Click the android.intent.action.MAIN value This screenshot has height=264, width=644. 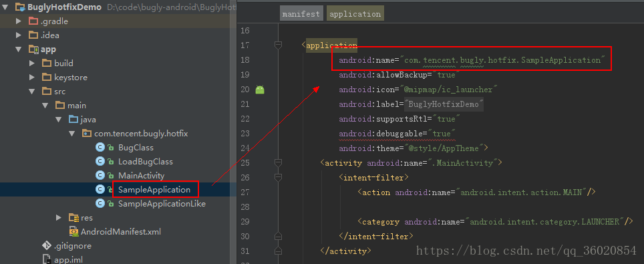(x=522, y=192)
